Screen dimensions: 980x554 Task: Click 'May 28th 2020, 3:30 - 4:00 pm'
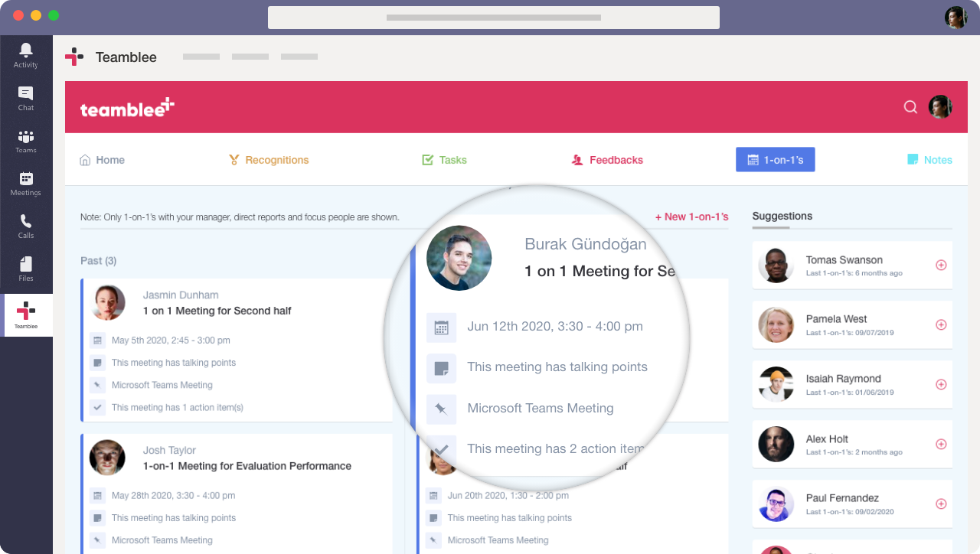pos(173,496)
